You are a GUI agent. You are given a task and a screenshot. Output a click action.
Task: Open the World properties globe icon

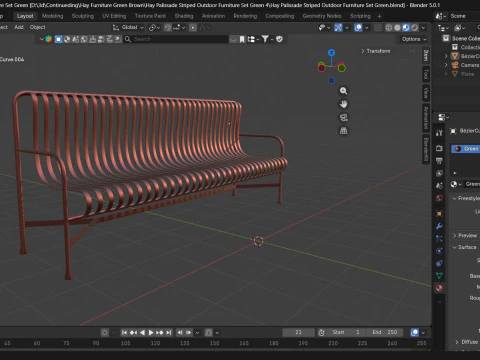439,198
